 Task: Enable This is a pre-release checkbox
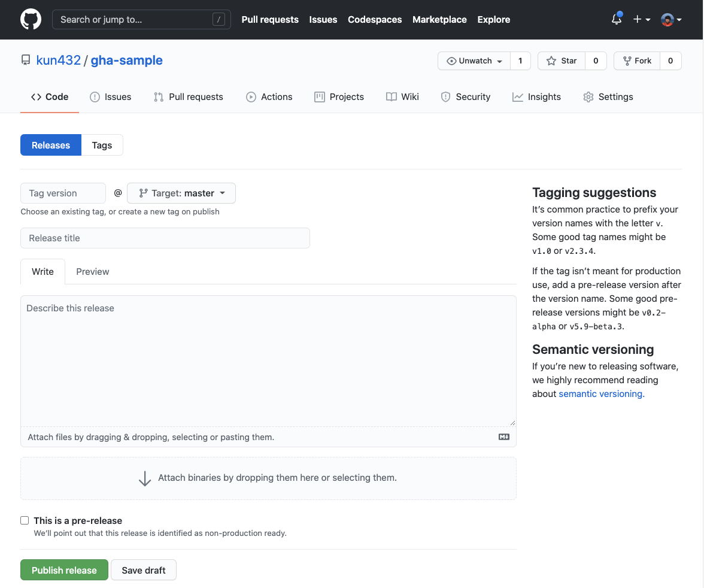click(25, 520)
